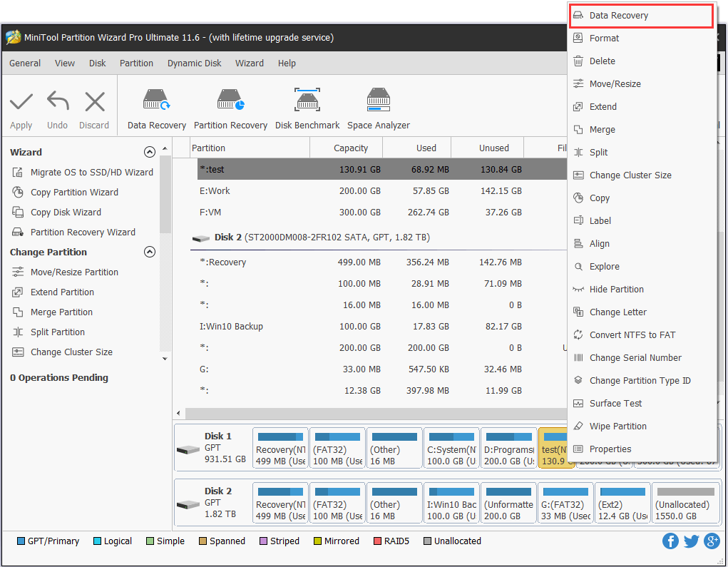Viewport: 728px width, 567px height.
Task: Choose Explore in context menu
Action: [x=641, y=266]
